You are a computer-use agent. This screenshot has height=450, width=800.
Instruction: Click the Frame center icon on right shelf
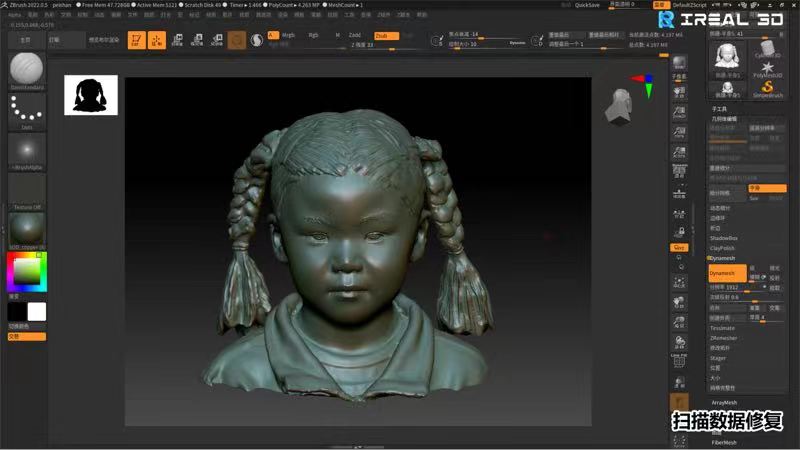point(679,282)
